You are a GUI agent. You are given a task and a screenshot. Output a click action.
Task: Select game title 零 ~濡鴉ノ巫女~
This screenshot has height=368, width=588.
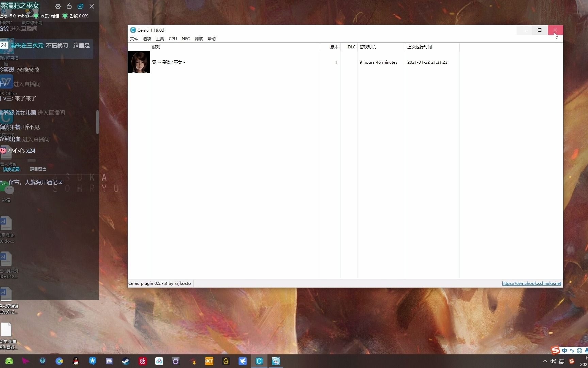tap(169, 62)
